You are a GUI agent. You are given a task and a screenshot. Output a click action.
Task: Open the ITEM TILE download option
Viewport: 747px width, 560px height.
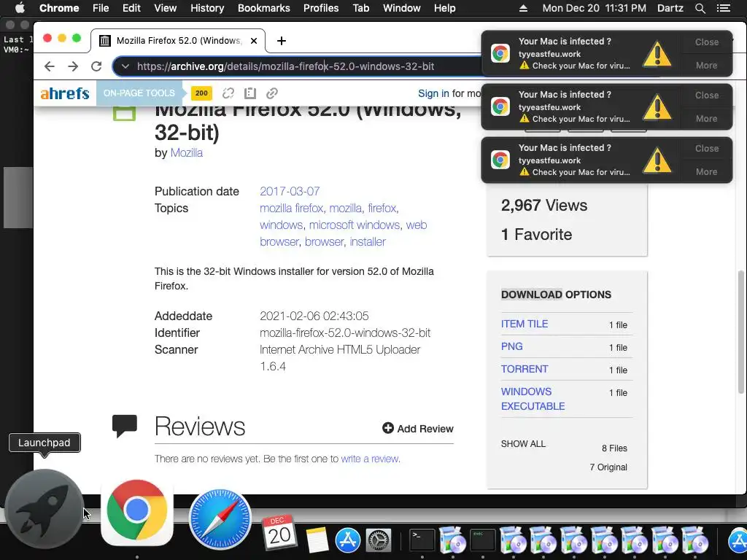pos(524,324)
